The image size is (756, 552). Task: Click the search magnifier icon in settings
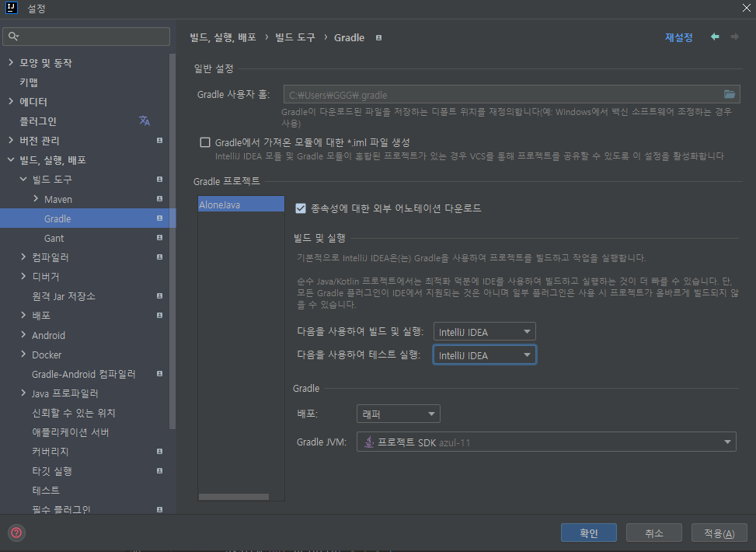(x=13, y=37)
